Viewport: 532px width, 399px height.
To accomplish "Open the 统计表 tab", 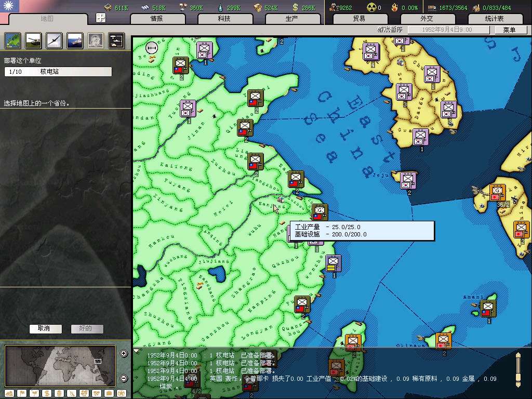I will coord(495,18).
